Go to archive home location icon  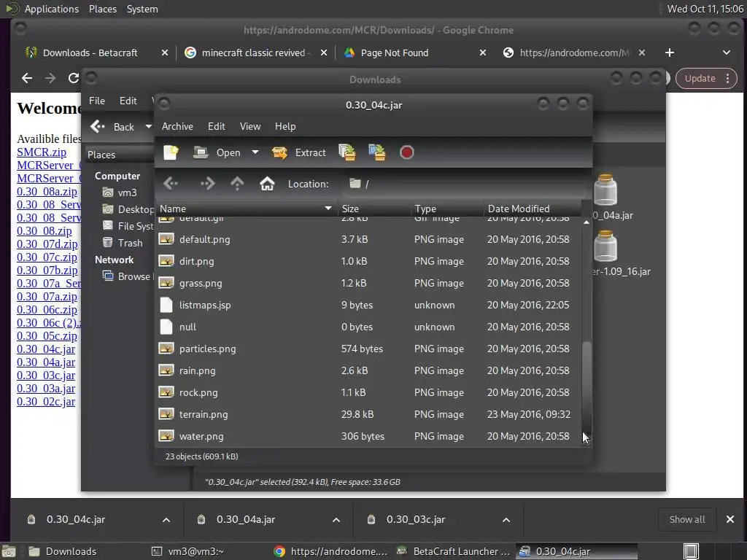pyautogui.click(x=267, y=183)
